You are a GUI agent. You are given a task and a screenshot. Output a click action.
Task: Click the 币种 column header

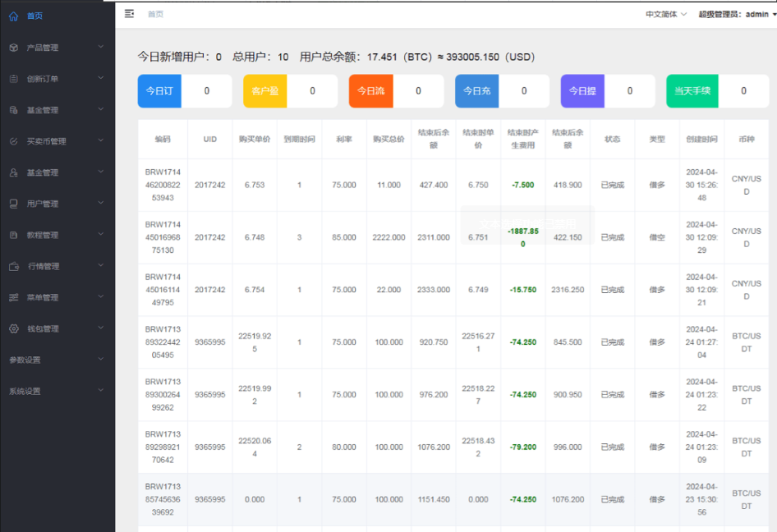(x=747, y=140)
